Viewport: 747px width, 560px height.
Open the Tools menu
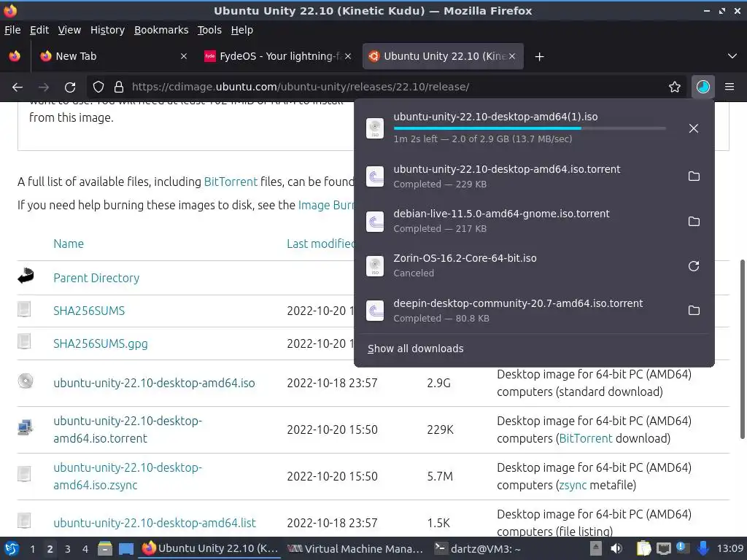[209, 30]
